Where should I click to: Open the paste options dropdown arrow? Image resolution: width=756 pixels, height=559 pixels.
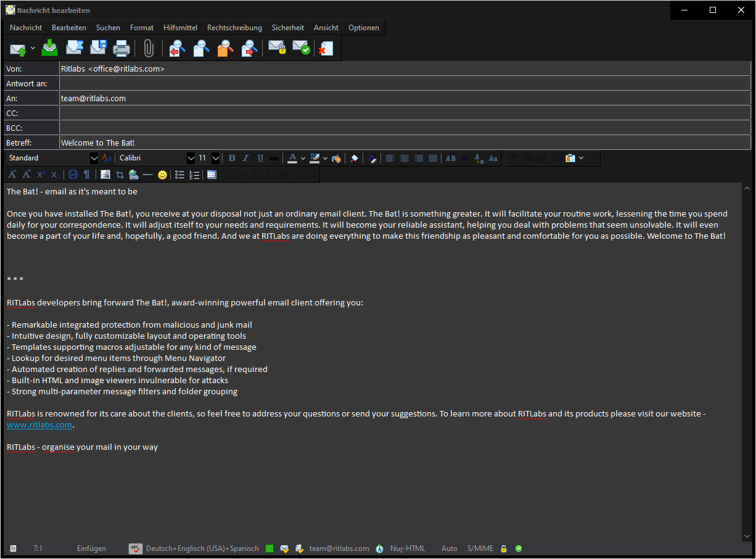[x=581, y=159]
